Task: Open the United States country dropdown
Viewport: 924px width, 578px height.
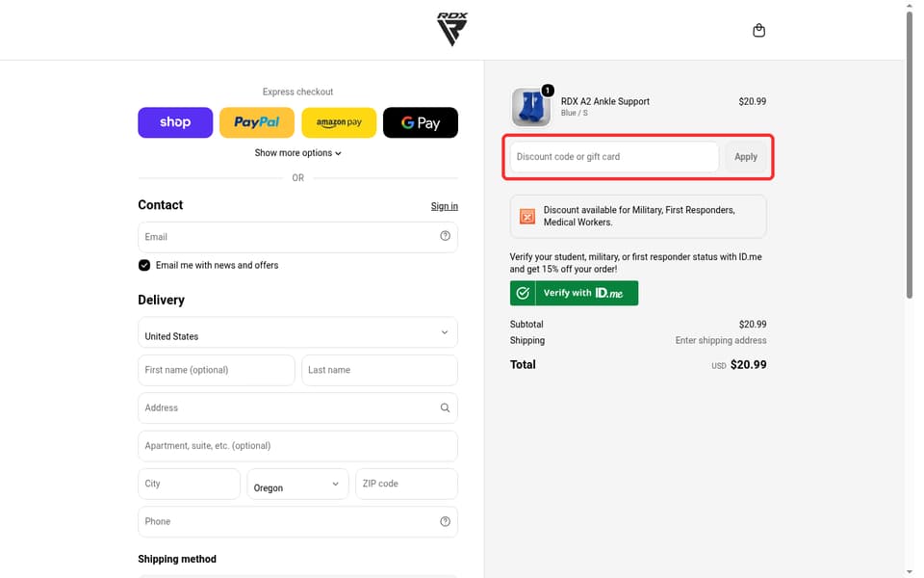Action: pyautogui.click(x=297, y=332)
